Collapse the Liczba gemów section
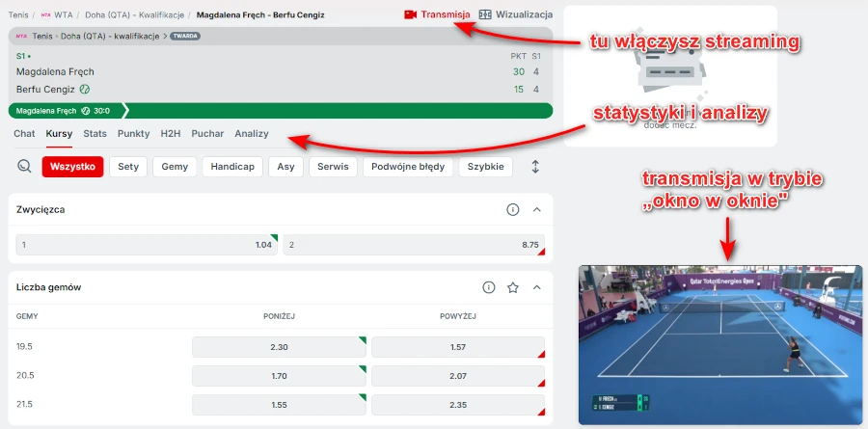Screen dimensions: 868x429 536,287
